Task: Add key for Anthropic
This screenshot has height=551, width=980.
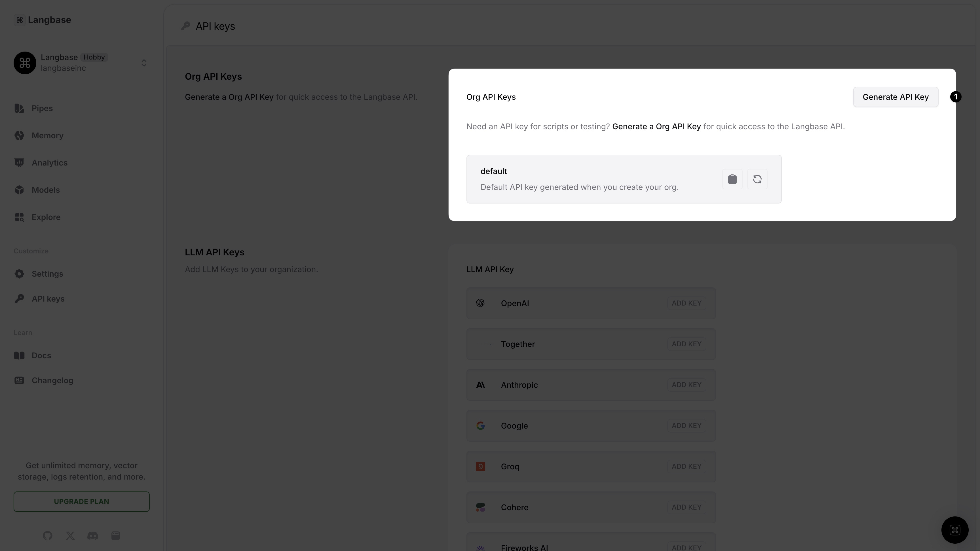Action: click(x=686, y=385)
